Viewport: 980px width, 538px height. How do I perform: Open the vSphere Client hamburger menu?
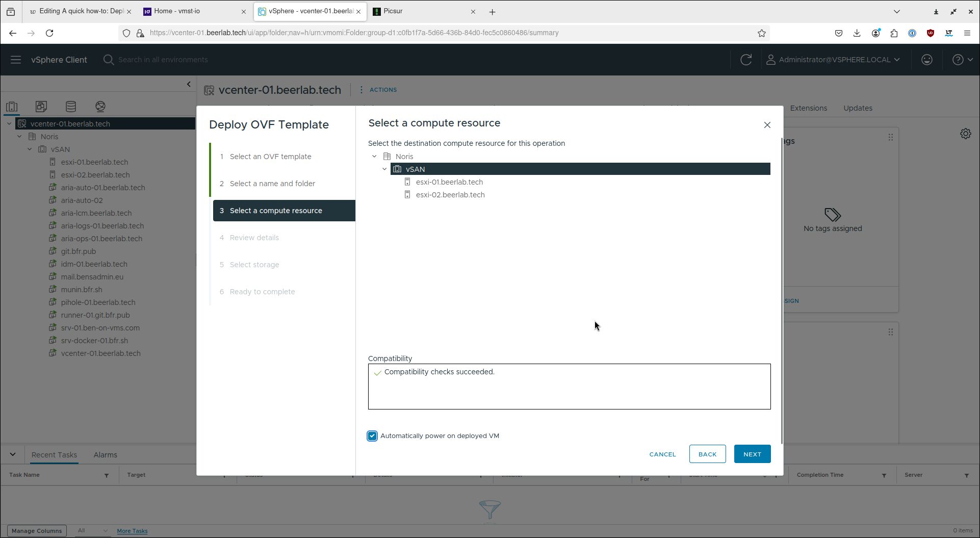(16, 60)
